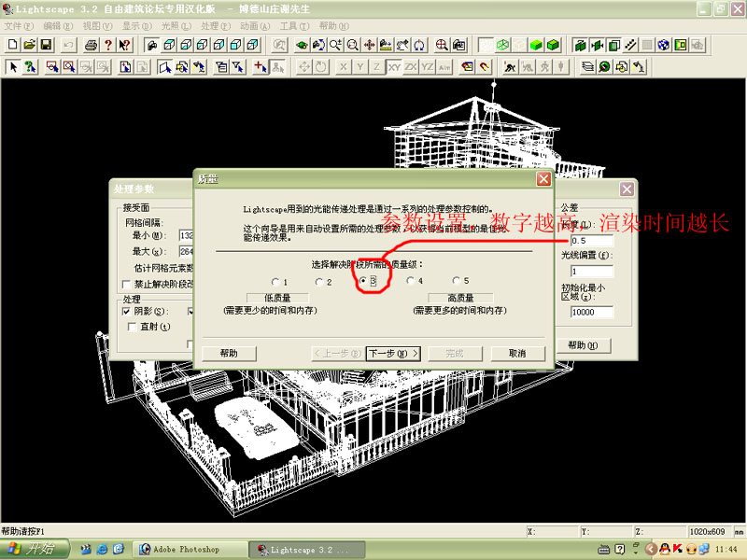Select quality level 3 radio button
This screenshot has width=747, height=560.
point(363,281)
